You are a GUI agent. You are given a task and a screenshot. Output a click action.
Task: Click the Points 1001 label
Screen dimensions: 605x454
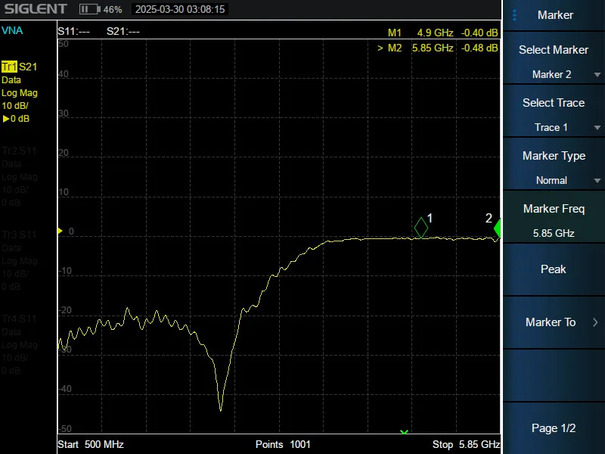[283, 444]
